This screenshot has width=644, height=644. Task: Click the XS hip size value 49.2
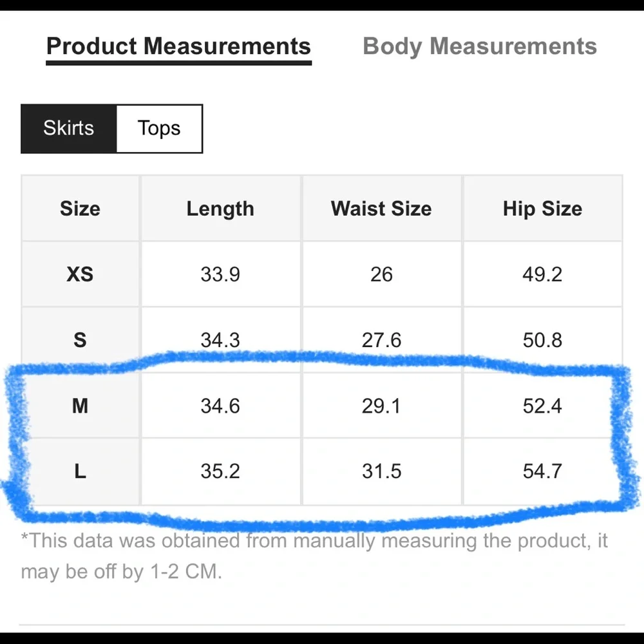click(542, 274)
